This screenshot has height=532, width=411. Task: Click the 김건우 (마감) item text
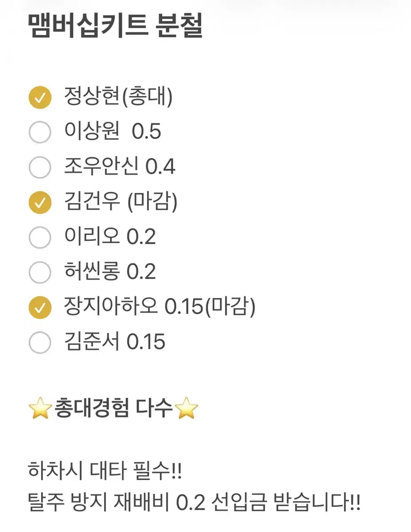121,202
